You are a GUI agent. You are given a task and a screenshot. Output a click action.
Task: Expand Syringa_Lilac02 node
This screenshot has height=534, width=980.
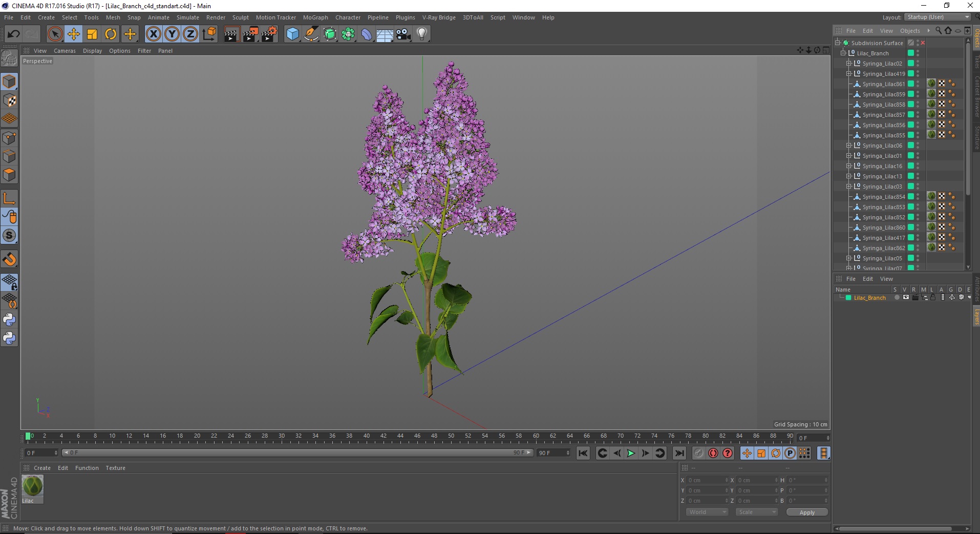pos(848,64)
